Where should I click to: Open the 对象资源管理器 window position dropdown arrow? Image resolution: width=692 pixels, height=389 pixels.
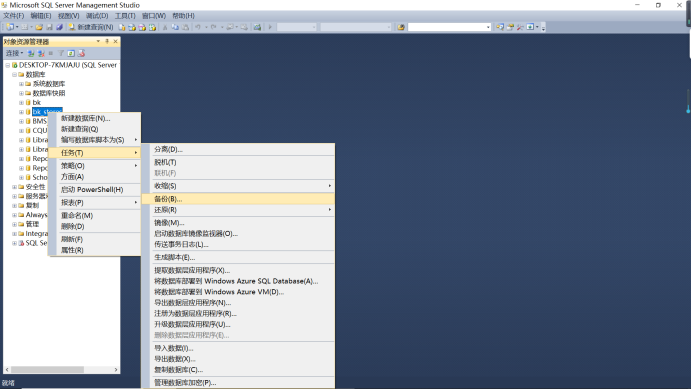(98, 42)
